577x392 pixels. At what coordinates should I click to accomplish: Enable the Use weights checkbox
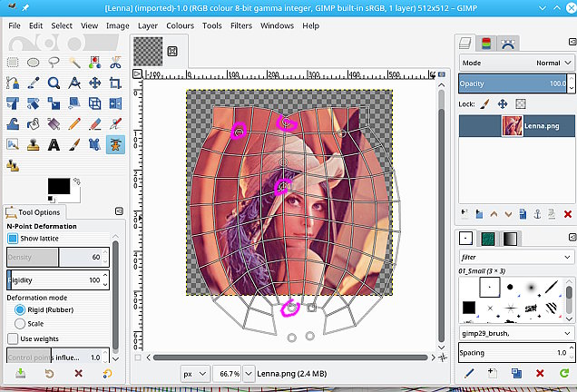click(x=13, y=338)
